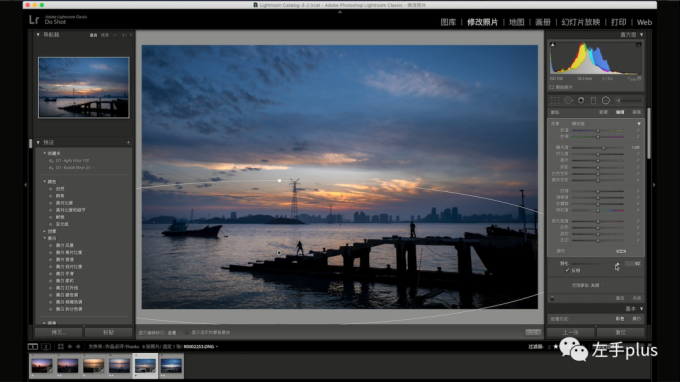680x382 pixels.
Task: Collapse the effect sliders triangle
Action: pyautogui.click(x=639, y=124)
